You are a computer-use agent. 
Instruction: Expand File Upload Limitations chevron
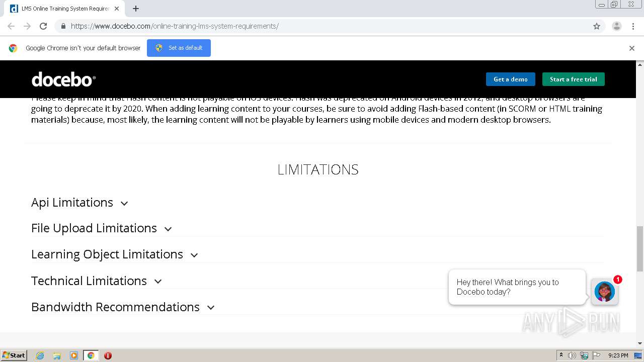click(168, 229)
